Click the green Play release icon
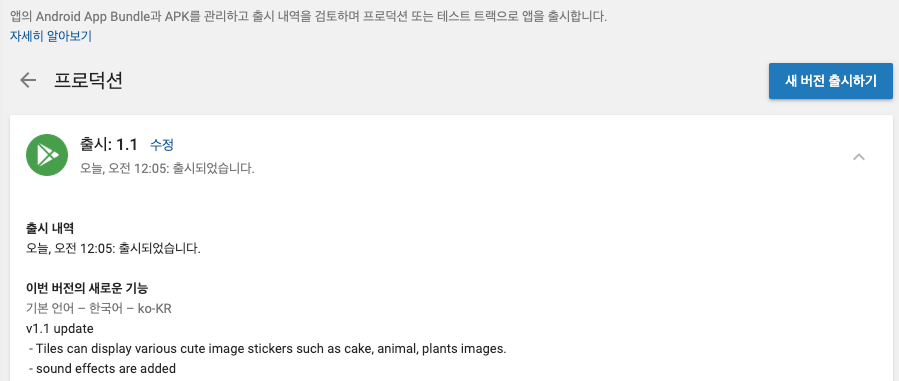The width and height of the screenshot is (899, 381). (x=47, y=155)
